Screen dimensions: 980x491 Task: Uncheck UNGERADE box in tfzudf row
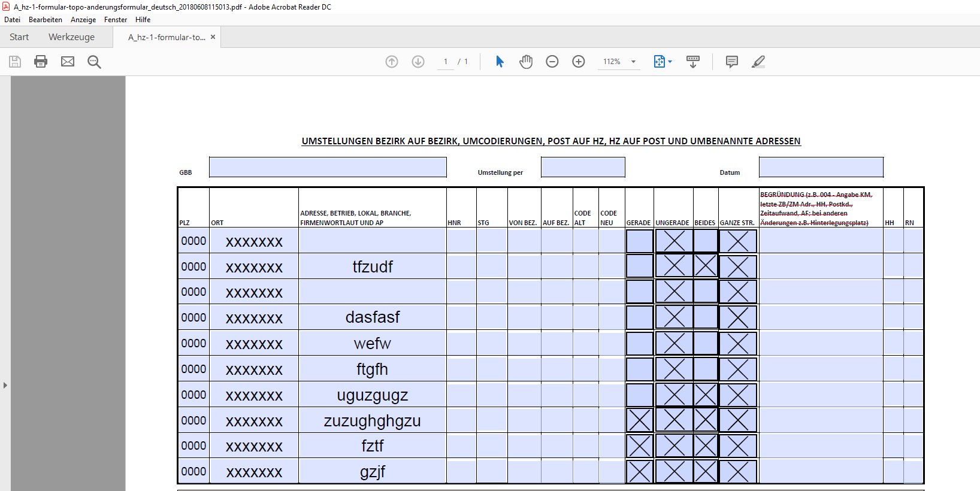click(674, 266)
